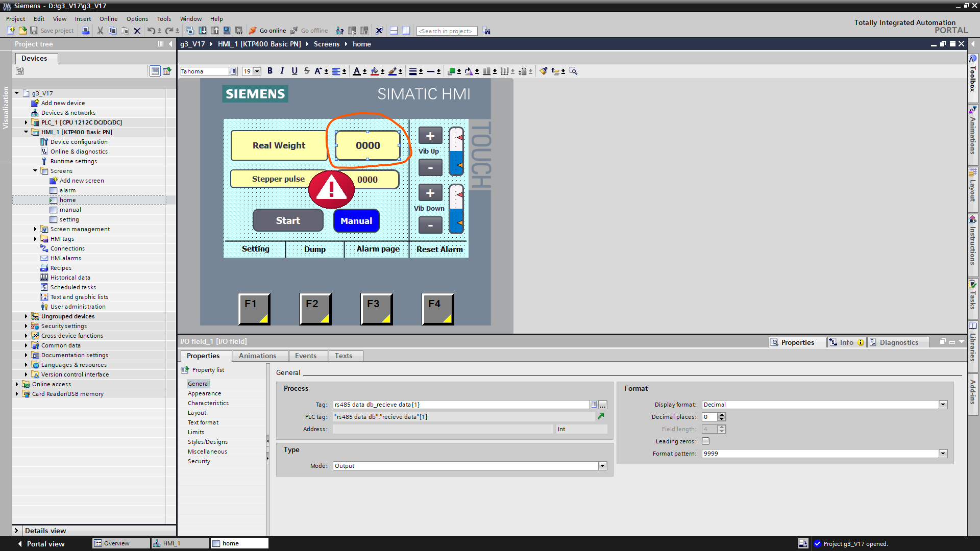Select Appearance in property list

(204, 393)
